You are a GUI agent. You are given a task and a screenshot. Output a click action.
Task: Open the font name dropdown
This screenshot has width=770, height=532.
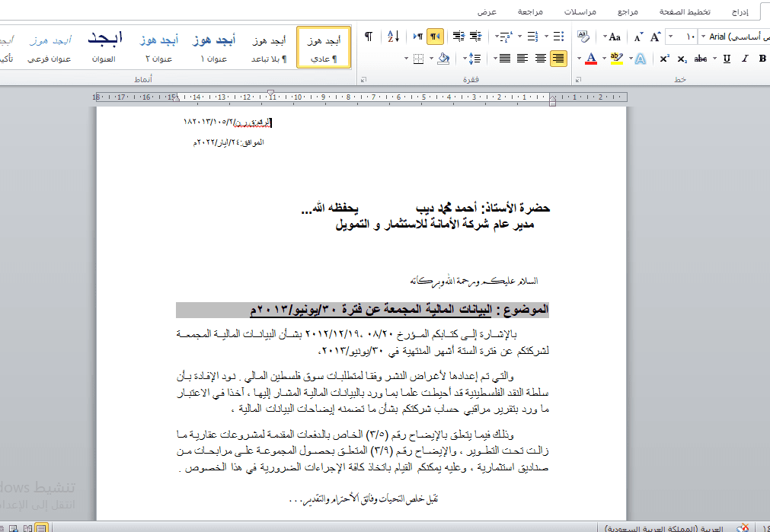[x=704, y=37]
